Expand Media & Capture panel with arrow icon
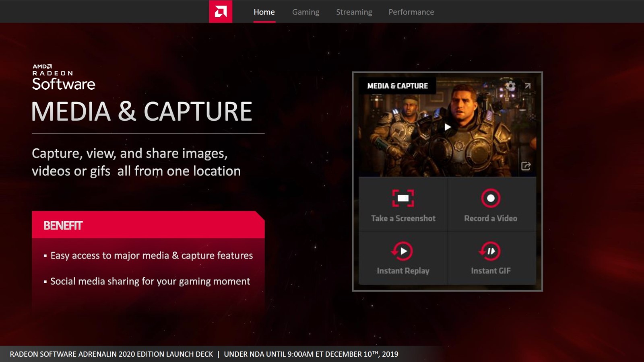Viewport: 644px width, 362px height. click(528, 86)
